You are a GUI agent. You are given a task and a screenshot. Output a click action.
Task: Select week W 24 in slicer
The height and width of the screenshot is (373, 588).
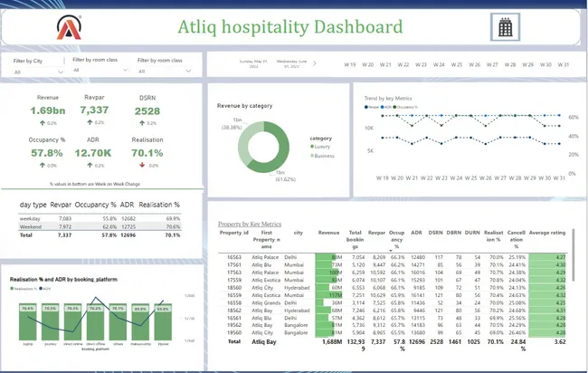(x=439, y=64)
